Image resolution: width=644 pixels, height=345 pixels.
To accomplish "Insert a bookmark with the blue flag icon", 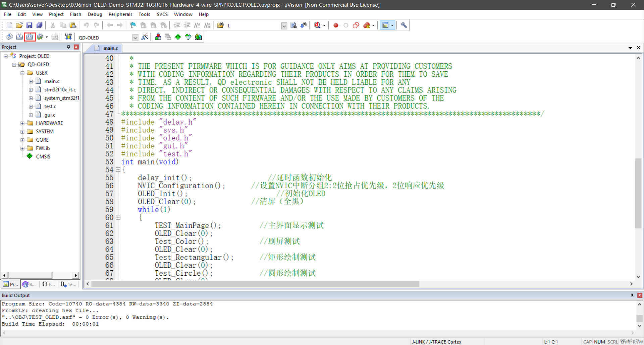I will pos(133,25).
